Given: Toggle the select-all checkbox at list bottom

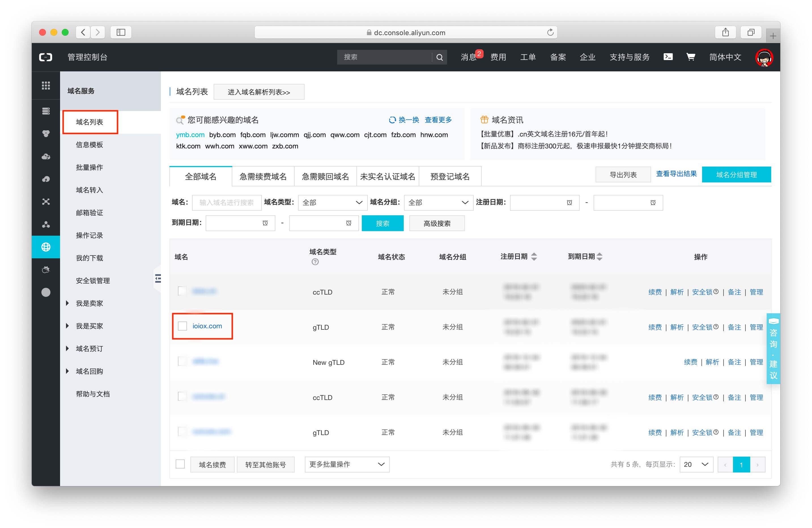Looking at the screenshot, I should click(180, 464).
